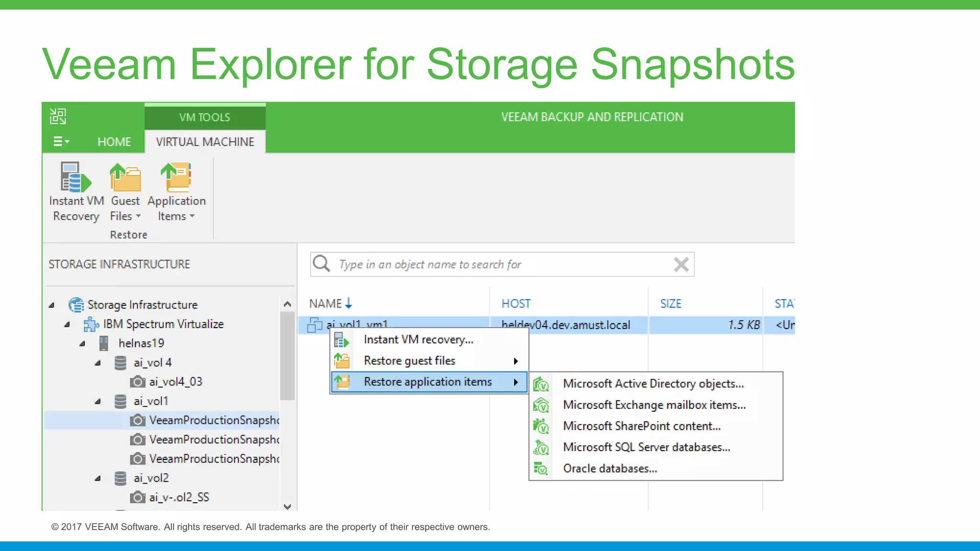Select the helnas19 storage label
This screenshot has width=980, height=551.
click(141, 343)
